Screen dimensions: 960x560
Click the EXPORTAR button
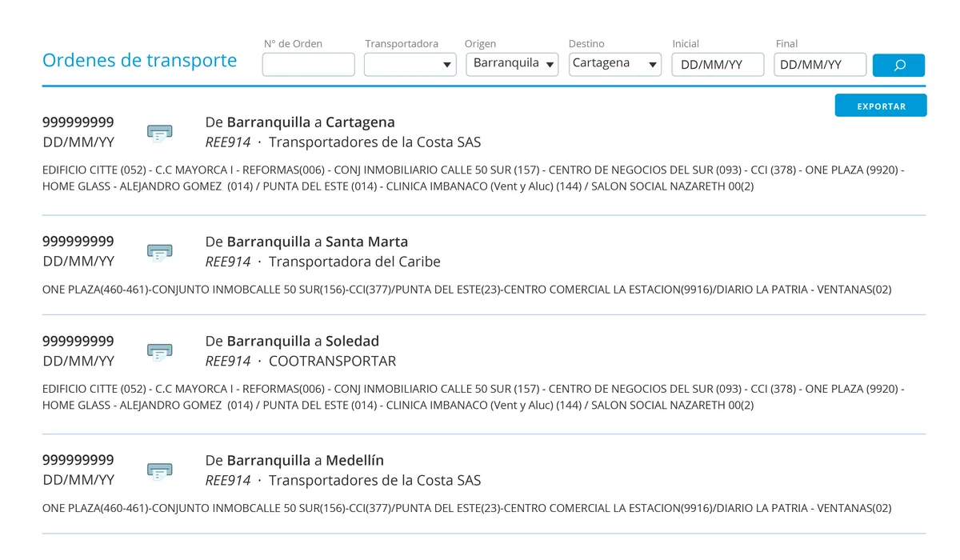881,106
